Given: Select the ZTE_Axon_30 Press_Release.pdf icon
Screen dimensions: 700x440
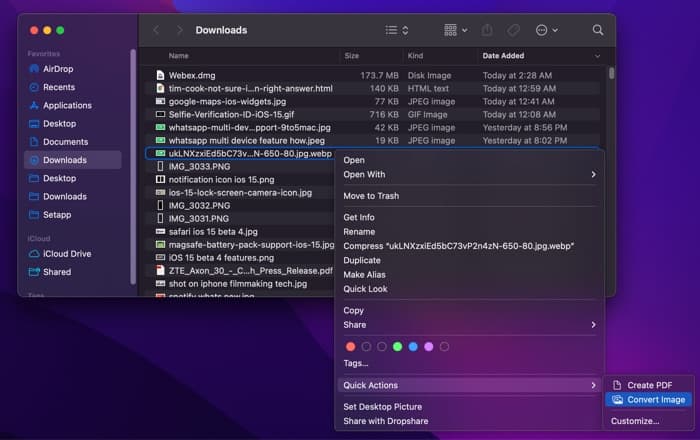Looking at the screenshot, I should [x=160, y=270].
